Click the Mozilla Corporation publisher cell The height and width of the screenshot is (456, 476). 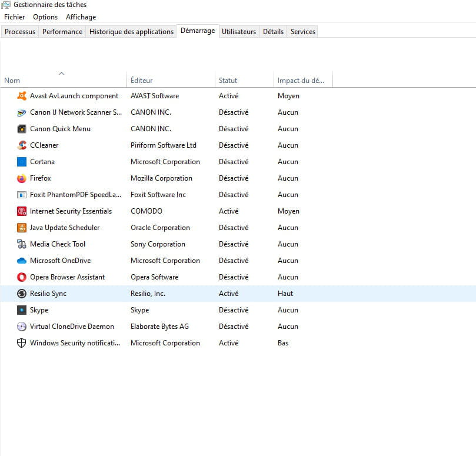point(161,178)
